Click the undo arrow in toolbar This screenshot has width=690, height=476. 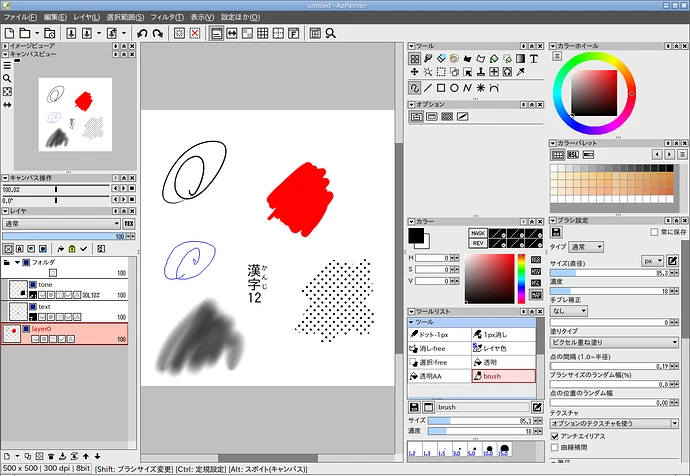point(142,33)
